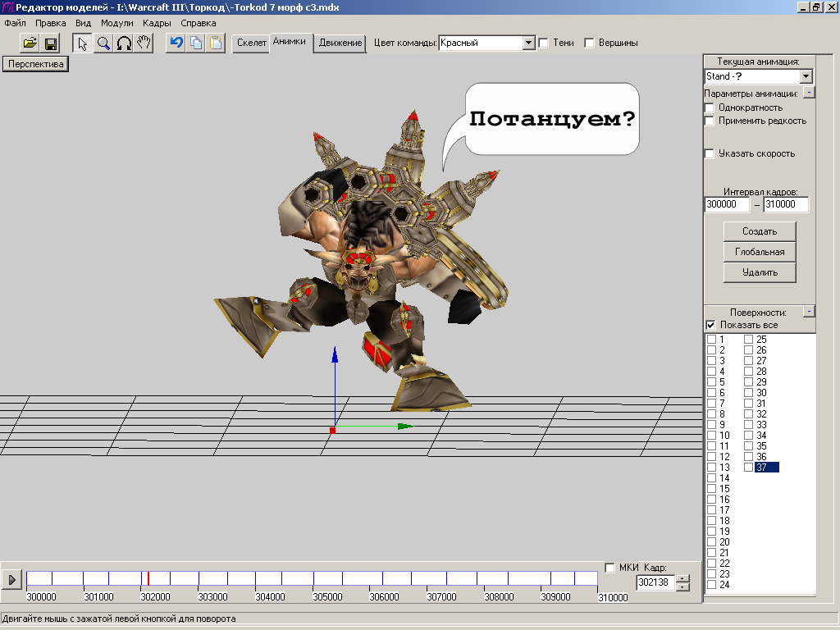Click the blue undo arrow icon
The width and height of the screenshot is (840, 630).
tap(176, 43)
